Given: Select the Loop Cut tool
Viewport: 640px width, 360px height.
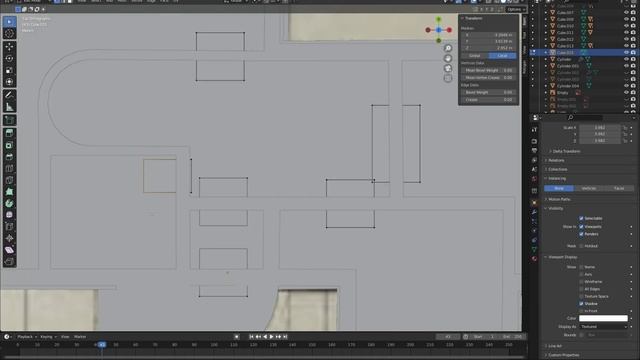Looking at the screenshot, I should [x=9, y=168].
